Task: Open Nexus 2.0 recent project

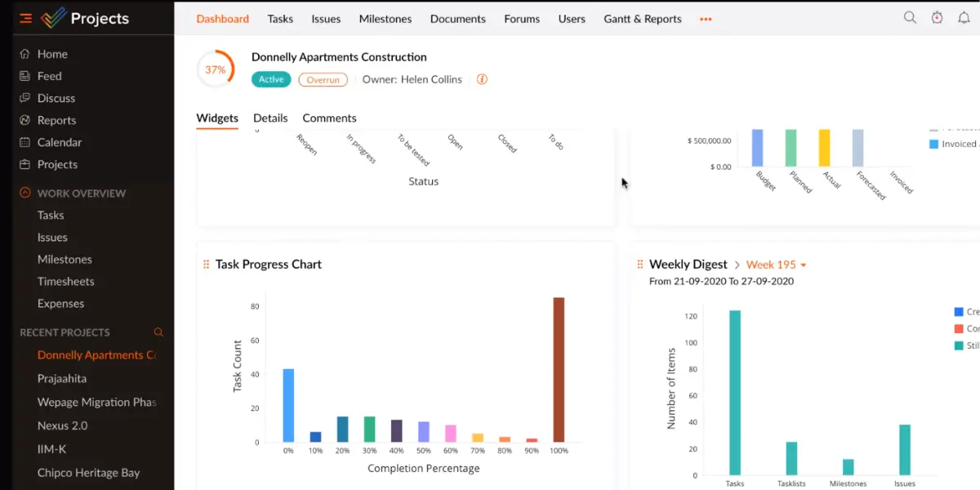Action: [62, 426]
